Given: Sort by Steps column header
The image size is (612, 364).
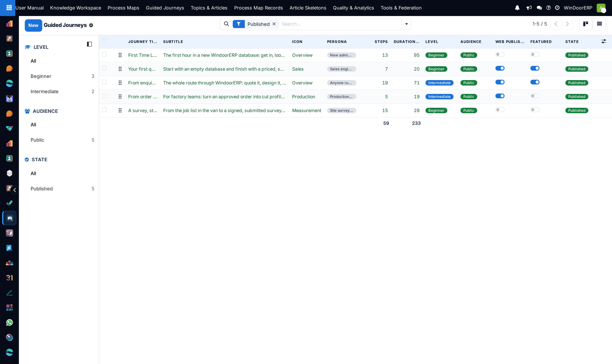Looking at the screenshot, I should point(381,41).
